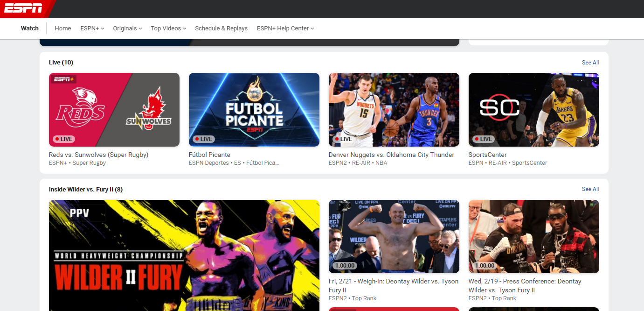Go to the Home tab
This screenshot has width=644, height=311.
tap(63, 28)
